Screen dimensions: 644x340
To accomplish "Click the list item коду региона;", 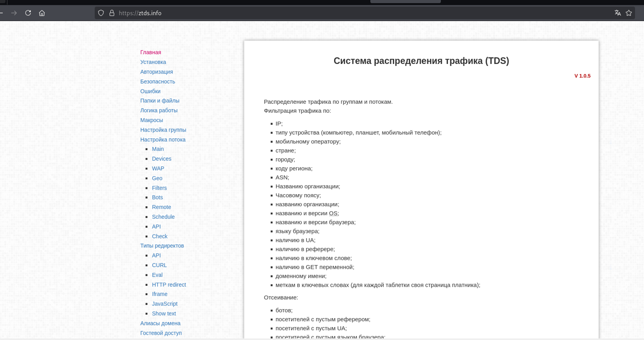I will tap(294, 169).
